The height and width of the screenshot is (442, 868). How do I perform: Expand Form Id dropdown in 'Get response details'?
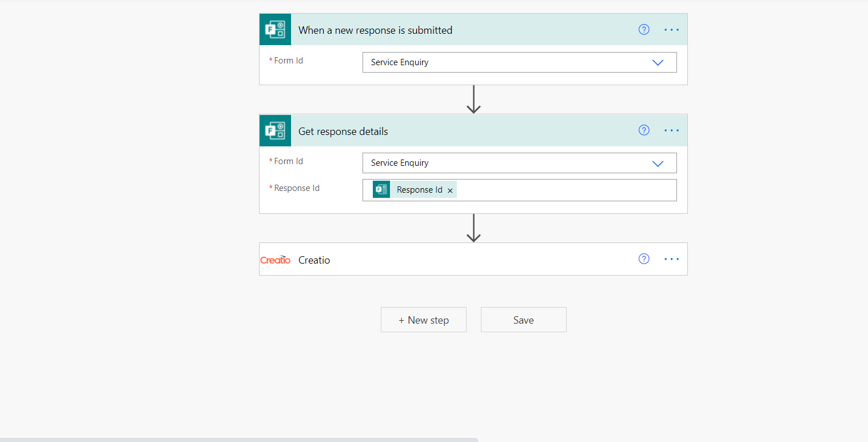click(658, 163)
